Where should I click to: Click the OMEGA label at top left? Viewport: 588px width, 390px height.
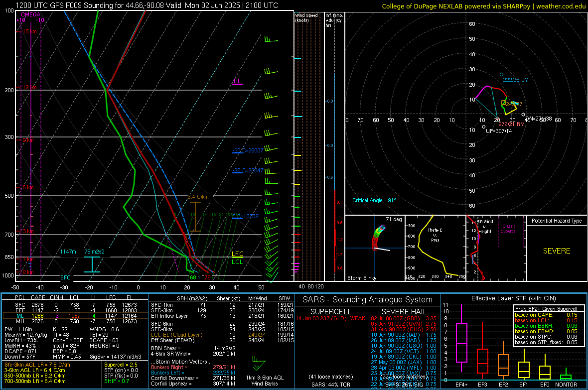pyautogui.click(x=31, y=14)
